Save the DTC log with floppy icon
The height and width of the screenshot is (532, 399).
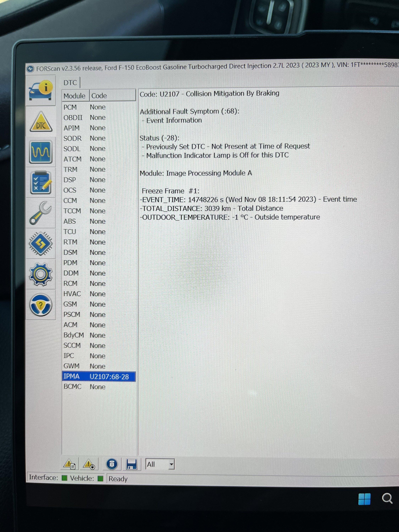click(x=131, y=464)
